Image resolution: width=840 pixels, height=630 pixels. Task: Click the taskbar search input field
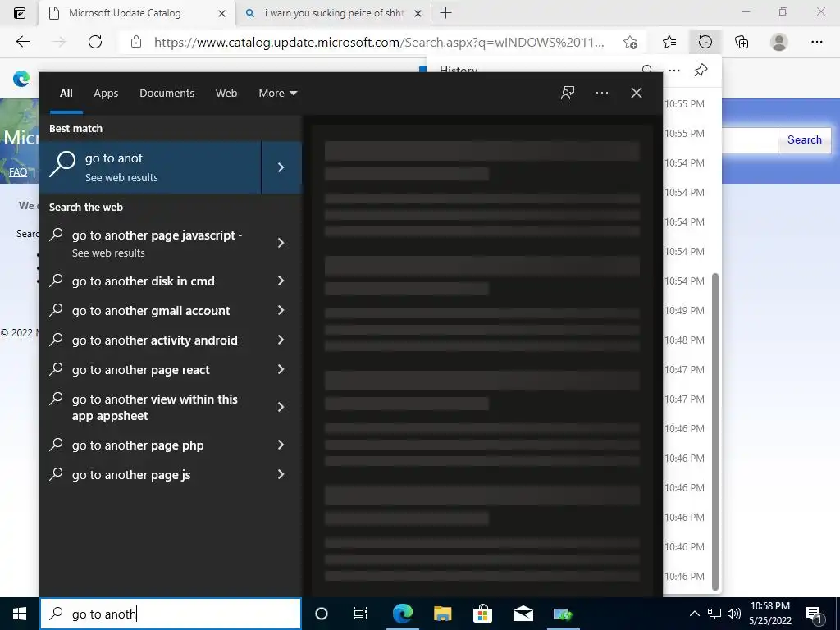click(x=171, y=614)
